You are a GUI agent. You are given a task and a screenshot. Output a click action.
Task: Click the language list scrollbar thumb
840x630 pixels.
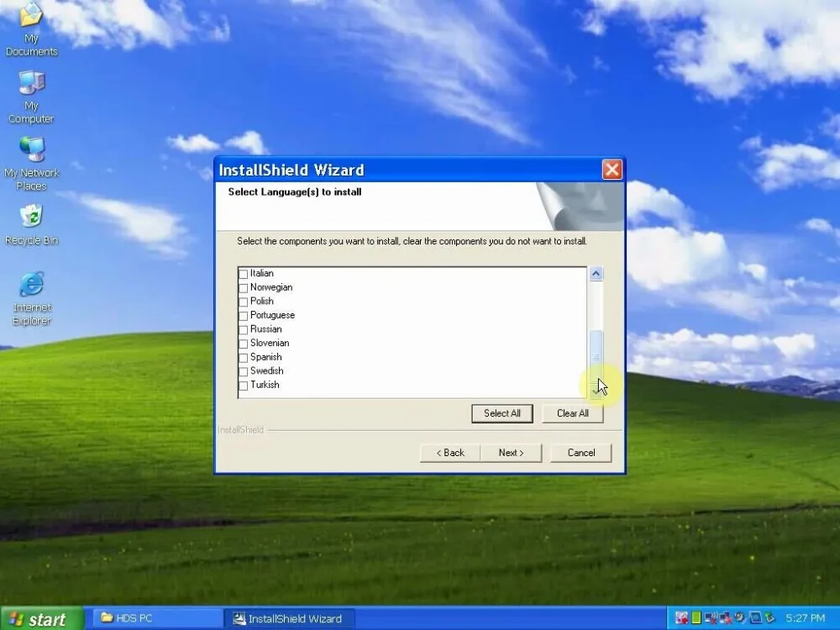point(596,357)
